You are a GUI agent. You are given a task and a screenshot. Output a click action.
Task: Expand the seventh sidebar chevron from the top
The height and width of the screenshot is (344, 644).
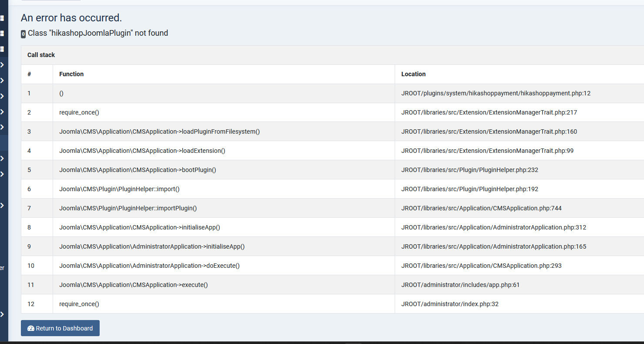(2, 174)
